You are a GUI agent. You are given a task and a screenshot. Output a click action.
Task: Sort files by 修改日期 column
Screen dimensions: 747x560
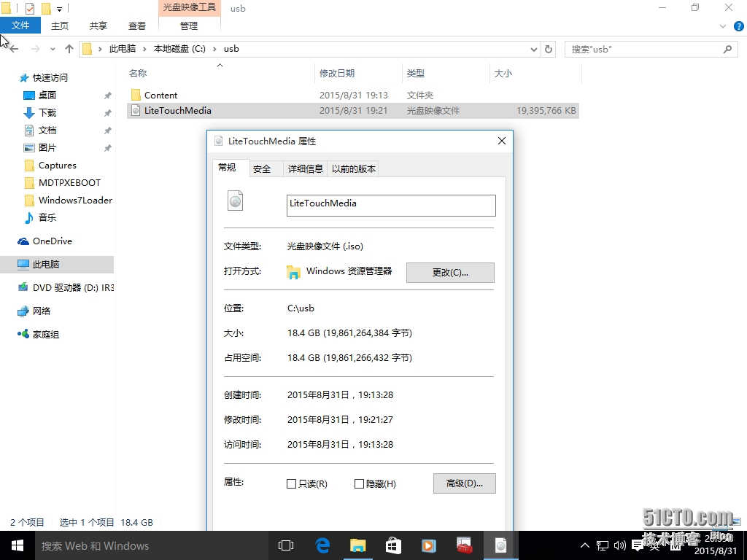click(337, 74)
